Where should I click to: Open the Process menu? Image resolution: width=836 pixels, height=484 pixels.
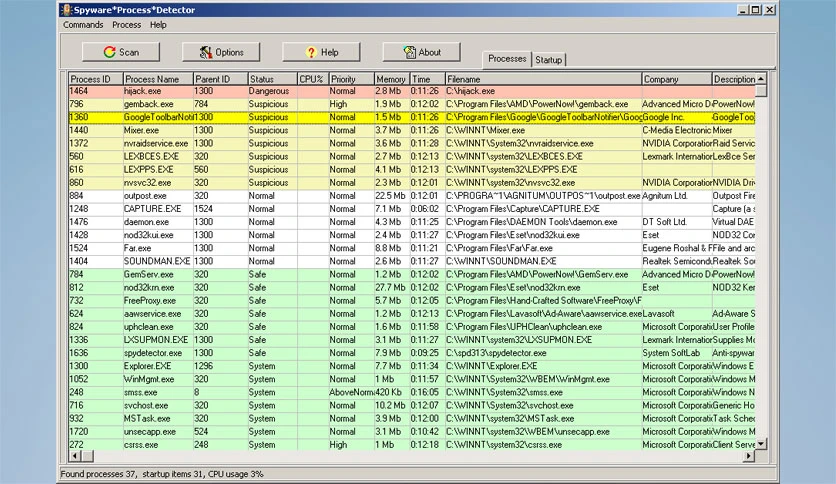pos(126,25)
